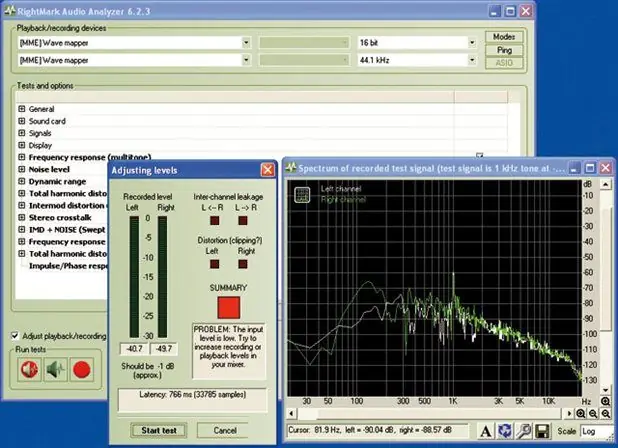The width and height of the screenshot is (618, 448).
Task: Open the wrench spectrum settings icon
Action: pos(523,431)
